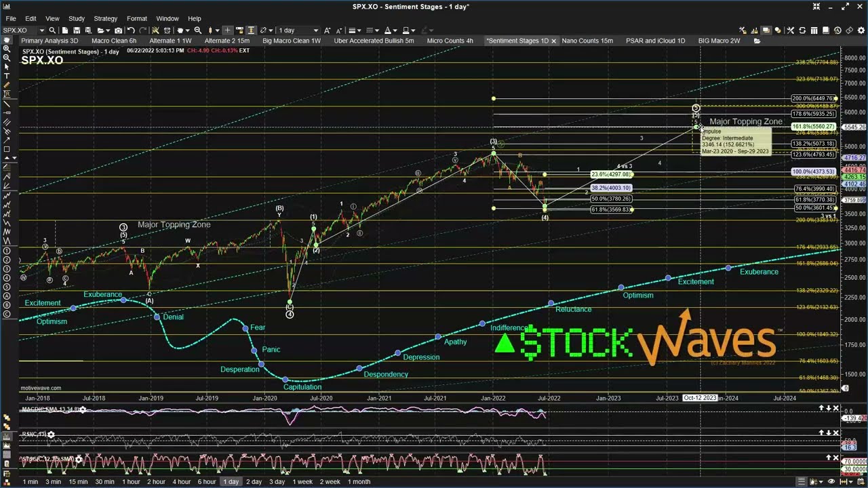Image resolution: width=868 pixels, height=488 pixels.
Task: Open the hand mouse-mode dropdown
Action: pyautogui.click(x=188, y=30)
